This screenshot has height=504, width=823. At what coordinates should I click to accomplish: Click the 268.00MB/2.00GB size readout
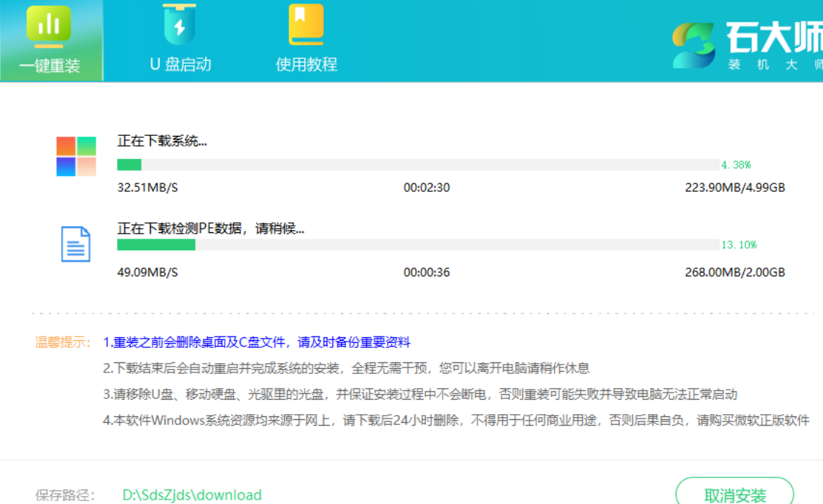[735, 272]
